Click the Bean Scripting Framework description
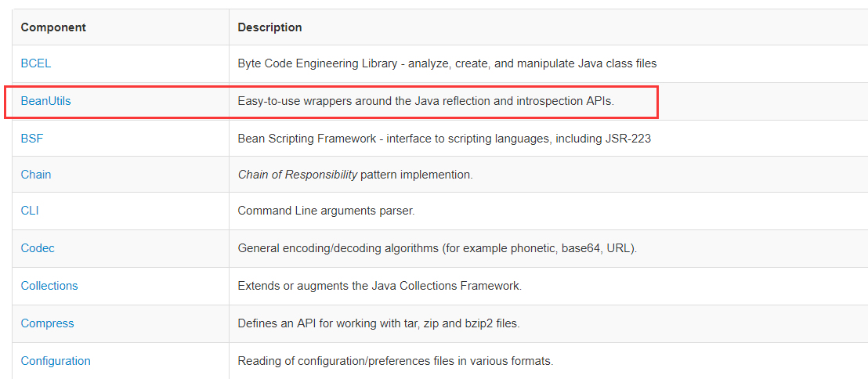Image resolution: width=868 pixels, height=379 pixels. (444, 139)
